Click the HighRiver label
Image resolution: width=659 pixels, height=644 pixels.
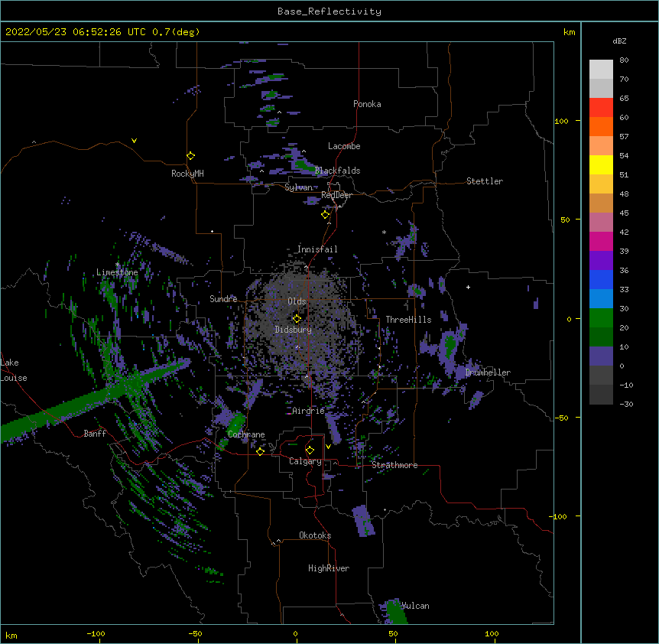coord(329,568)
